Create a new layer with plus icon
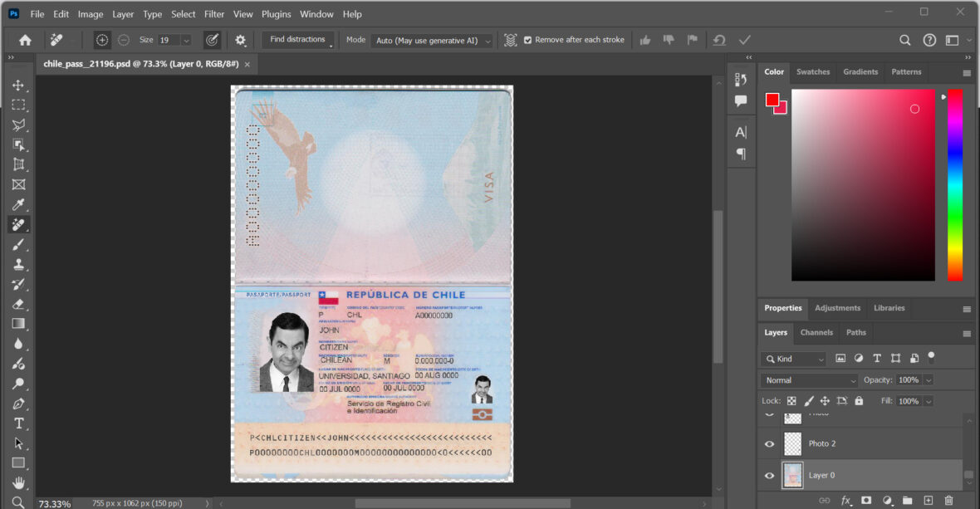 pyautogui.click(x=929, y=500)
